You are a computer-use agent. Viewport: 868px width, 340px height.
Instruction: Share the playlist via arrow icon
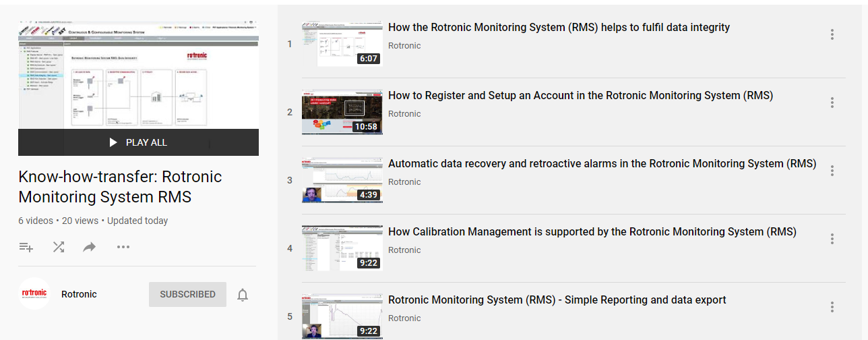[90, 247]
